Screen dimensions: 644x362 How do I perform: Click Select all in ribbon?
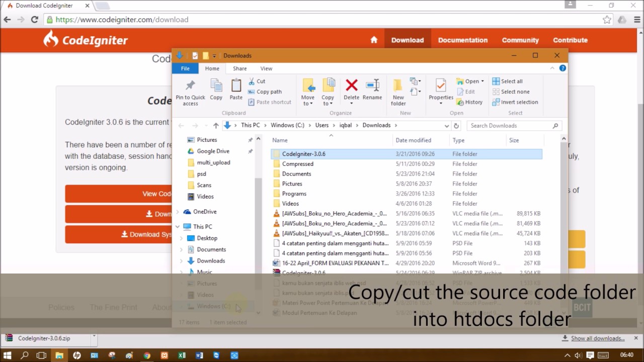508,81
